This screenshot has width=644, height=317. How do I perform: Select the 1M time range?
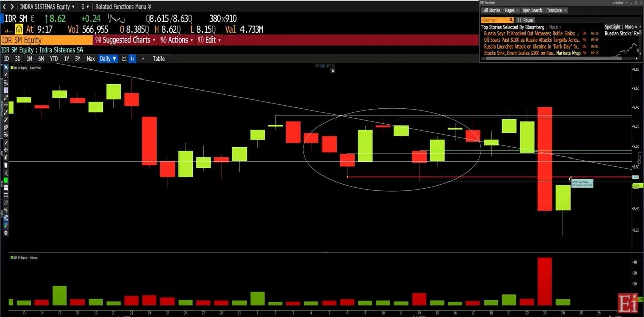(x=29, y=59)
